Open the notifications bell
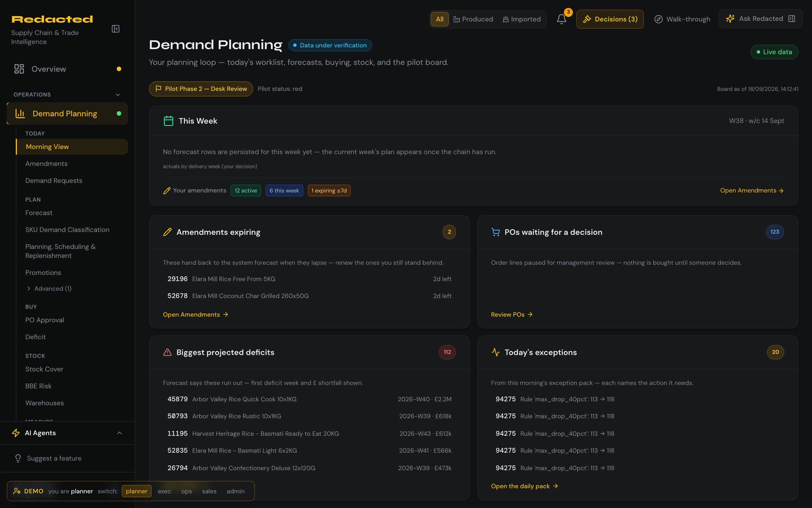Viewport: 812px width, 508px height. point(561,19)
